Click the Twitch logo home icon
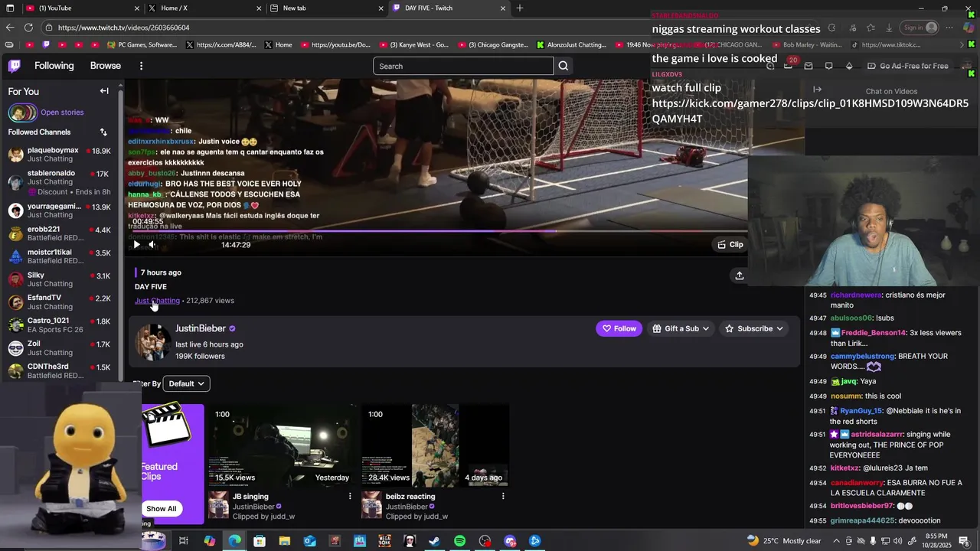This screenshot has width=980, height=551. (15, 66)
